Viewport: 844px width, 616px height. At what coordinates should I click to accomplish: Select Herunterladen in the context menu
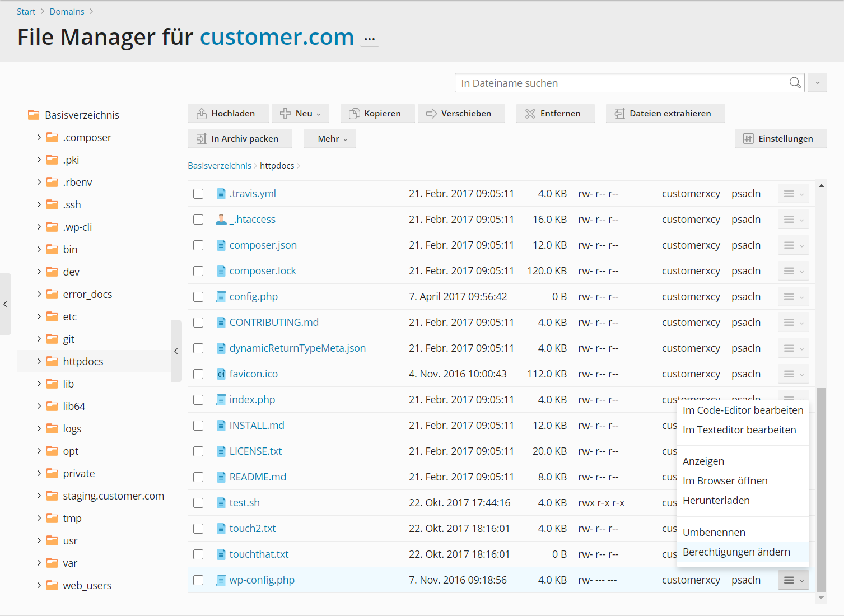[716, 501]
